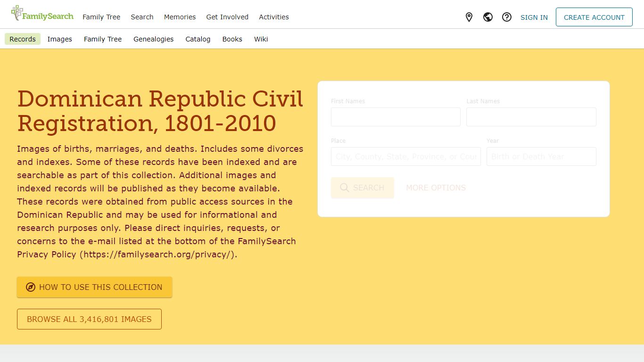Focus the Birth or Death Year field
This screenshot has width=644, height=362.
point(541,156)
